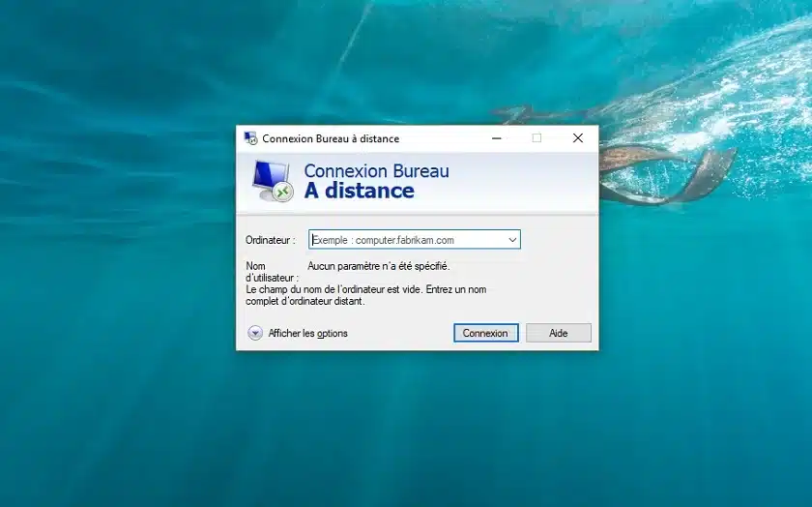Click 'Le champ du nom de l'ordinateur' message
The width and height of the screenshot is (812, 507).
pos(365,295)
